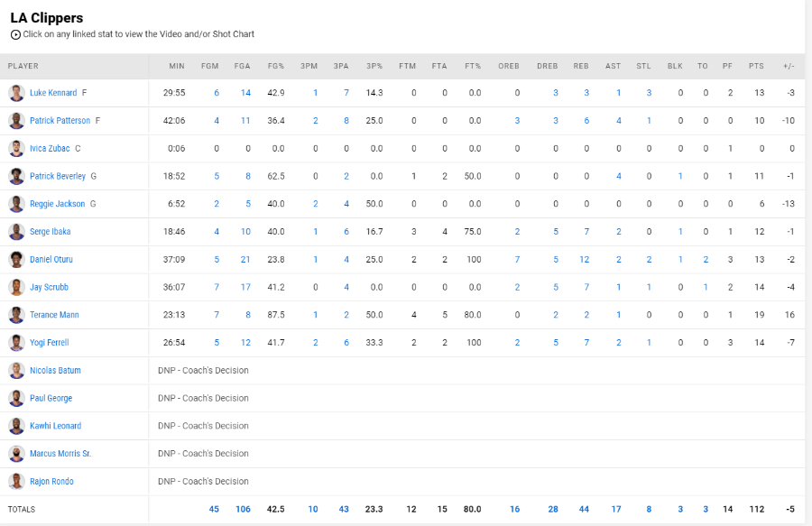This screenshot has height=526, width=812.
Task: Click the MIN column header
Action: tap(177, 66)
